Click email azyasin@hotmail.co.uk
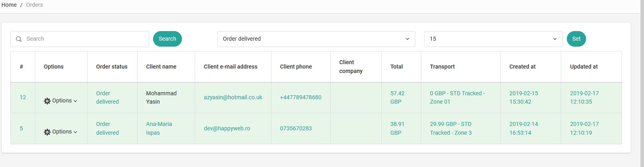Image resolution: width=644 pixels, height=167 pixels. 233,97
